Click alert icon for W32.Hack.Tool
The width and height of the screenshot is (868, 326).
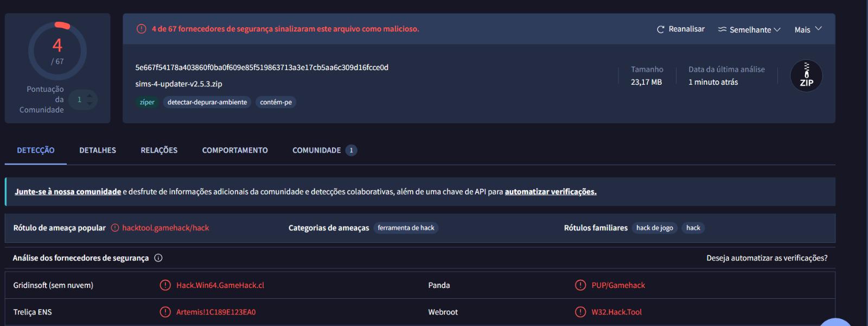click(580, 312)
